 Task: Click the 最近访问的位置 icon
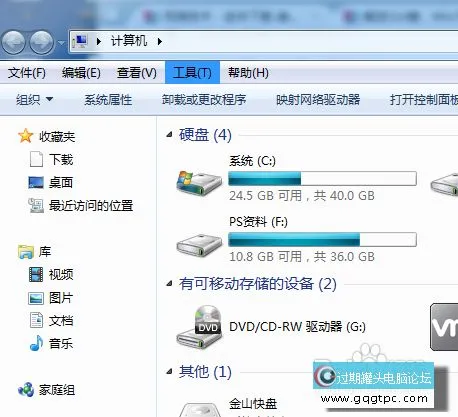click(x=36, y=205)
